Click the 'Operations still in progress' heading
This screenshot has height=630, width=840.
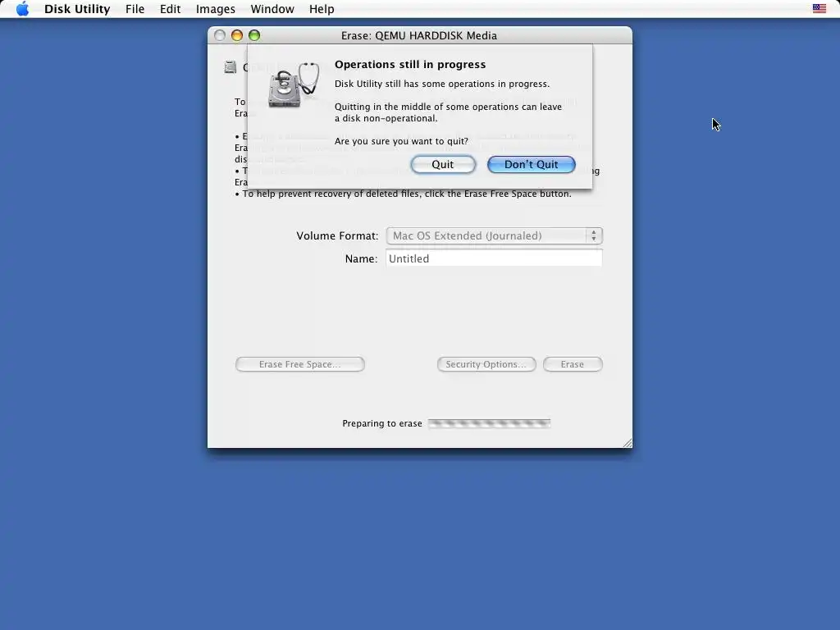[410, 64]
